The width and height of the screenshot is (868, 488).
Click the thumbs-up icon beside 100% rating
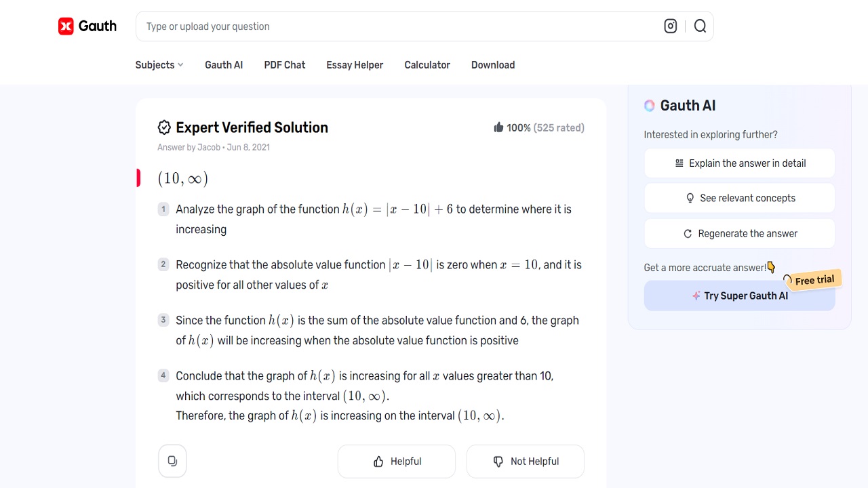(498, 127)
